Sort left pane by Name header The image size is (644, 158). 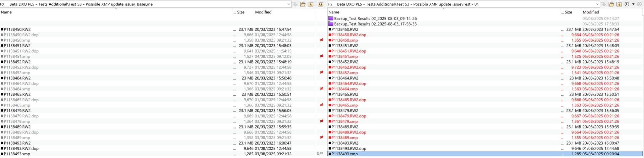tap(6, 12)
